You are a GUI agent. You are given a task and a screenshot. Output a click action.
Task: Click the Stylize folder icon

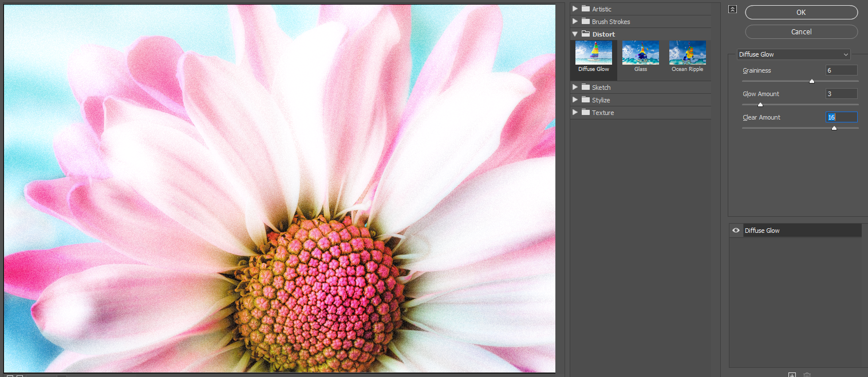click(x=585, y=100)
